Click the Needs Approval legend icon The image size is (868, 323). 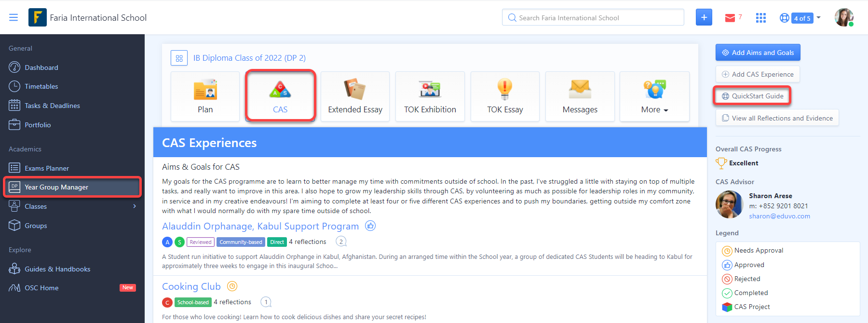(727, 251)
